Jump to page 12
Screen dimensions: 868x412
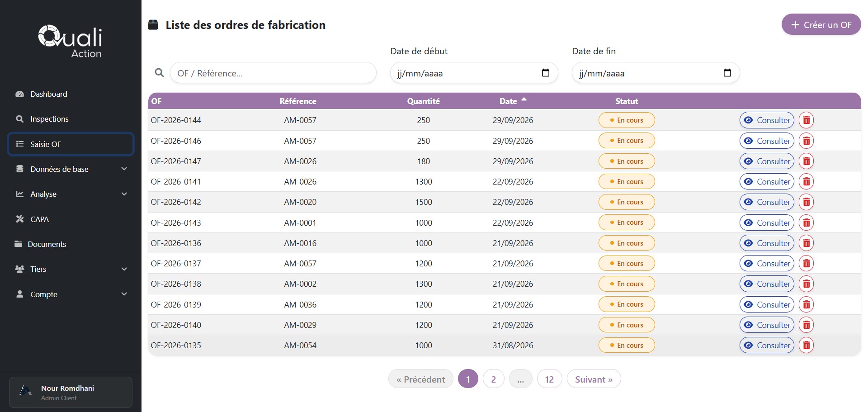point(549,379)
